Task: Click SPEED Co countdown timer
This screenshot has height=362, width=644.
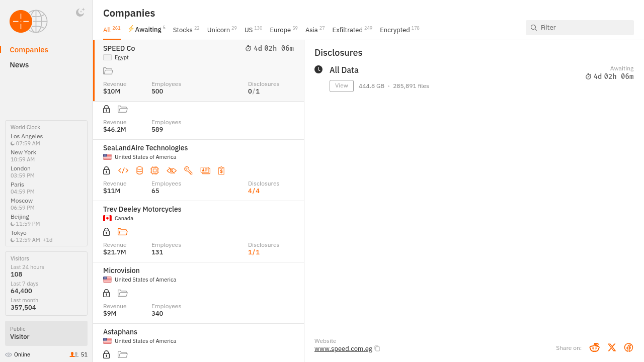Action: 269,49
